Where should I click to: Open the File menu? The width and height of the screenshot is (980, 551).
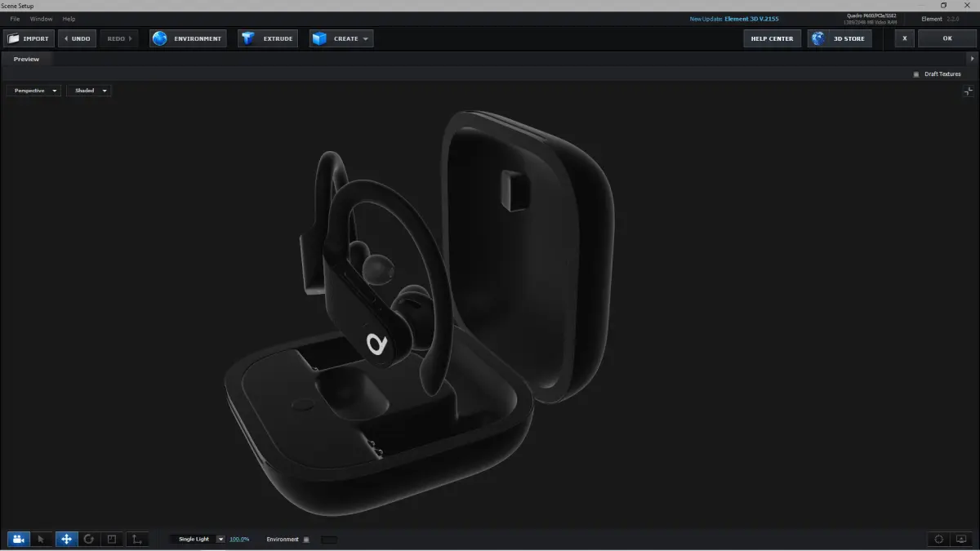[x=15, y=19]
